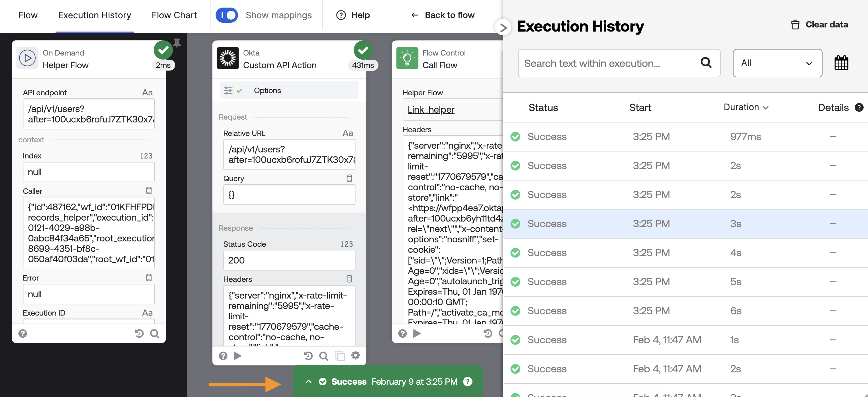868x397 pixels.
Task: Click the pin icon on Helper Flow card
Action: pyautogui.click(x=177, y=43)
